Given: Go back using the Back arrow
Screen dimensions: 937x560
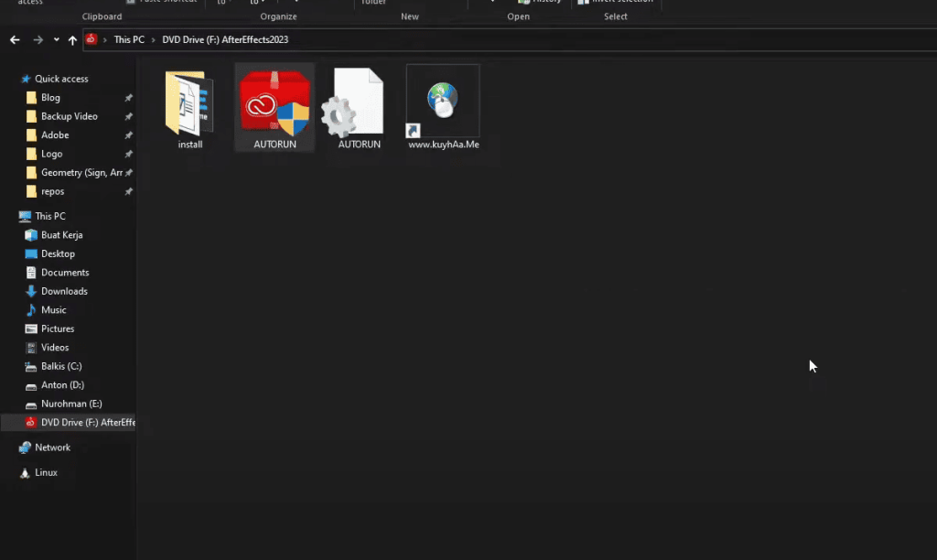Looking at the screenshot, I should 15,40.
